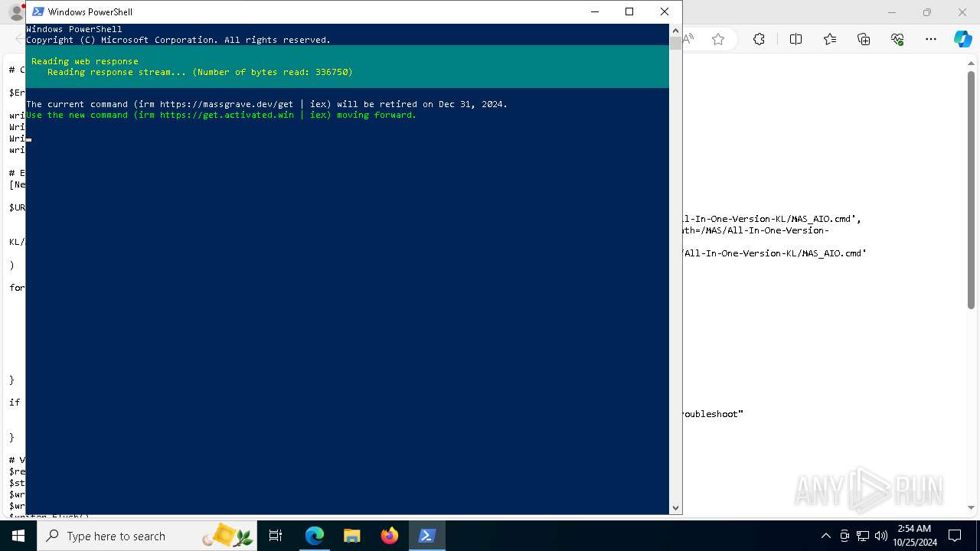Show hidden system tray icons

pyautogui.click(x=825, y=536)
